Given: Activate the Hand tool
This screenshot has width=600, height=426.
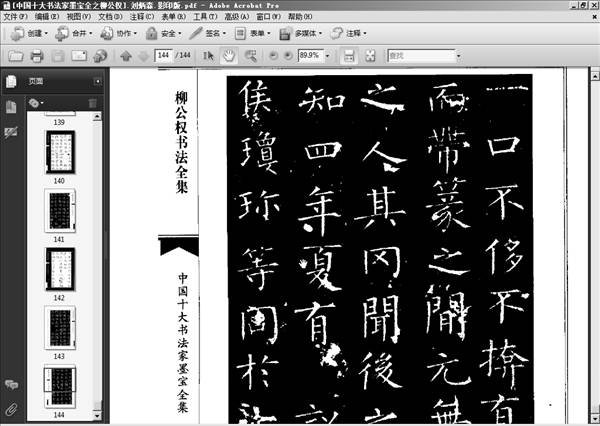Looking at the screenshot, I should coord(228,56).
